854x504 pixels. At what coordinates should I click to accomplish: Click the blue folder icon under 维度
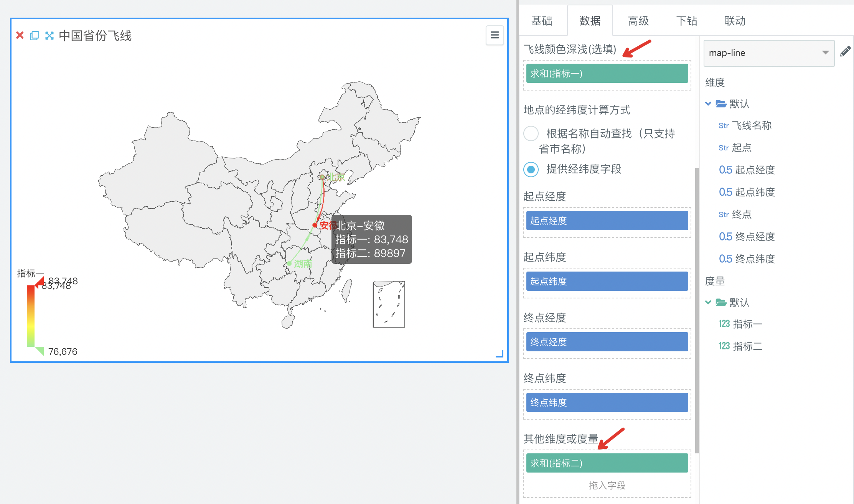pos(721,104)
